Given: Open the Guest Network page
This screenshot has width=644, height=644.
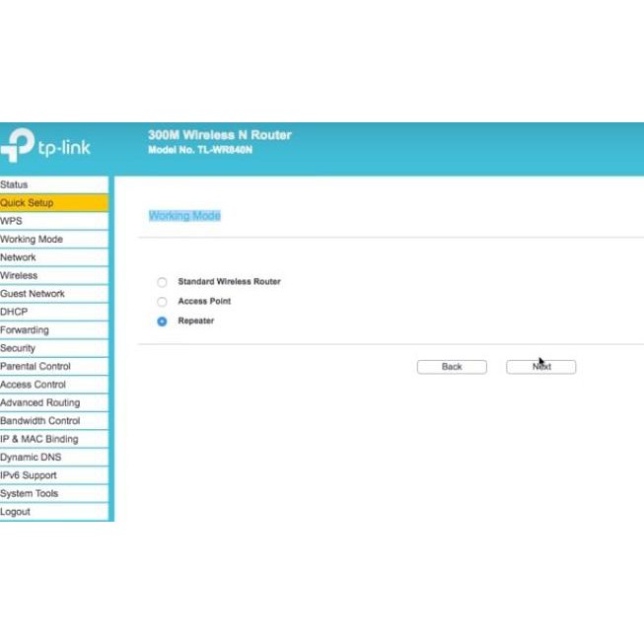Looking at the screenshot, I should coord(33,294).
